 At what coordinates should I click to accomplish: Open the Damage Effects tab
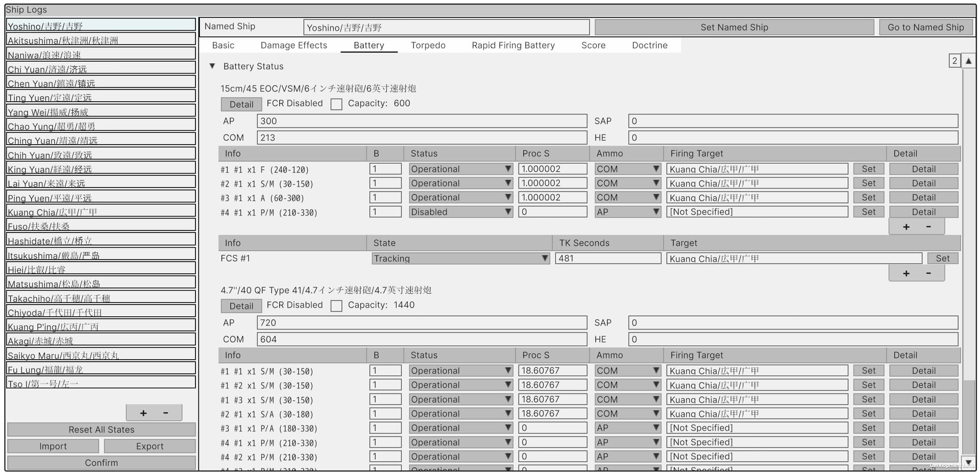[x=293, y=45]
